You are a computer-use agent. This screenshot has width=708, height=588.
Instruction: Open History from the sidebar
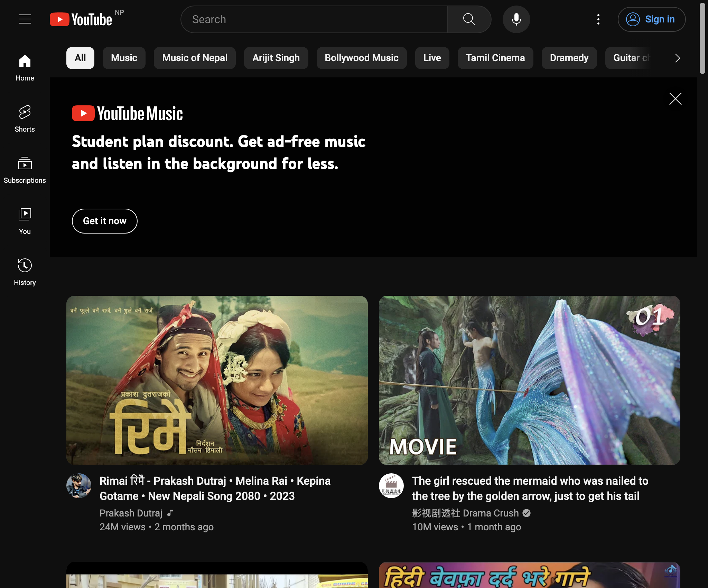coord(25,272)
